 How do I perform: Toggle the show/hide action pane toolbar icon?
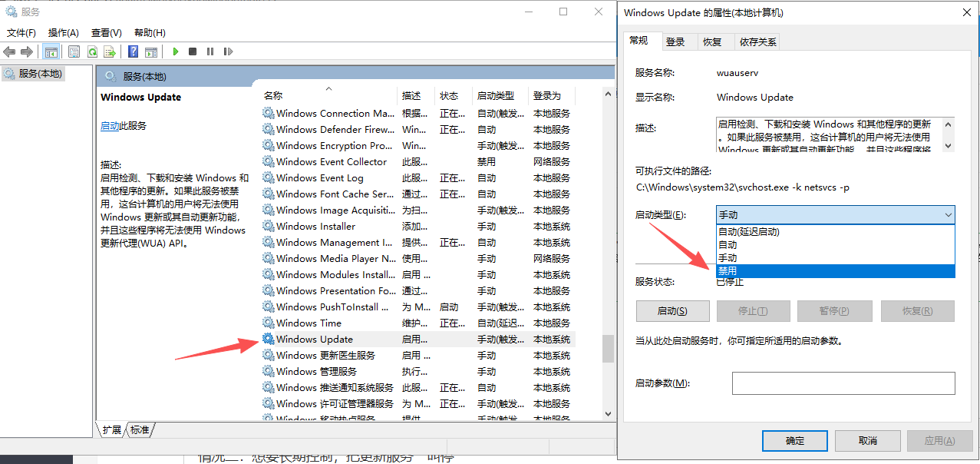click(151, 51)
